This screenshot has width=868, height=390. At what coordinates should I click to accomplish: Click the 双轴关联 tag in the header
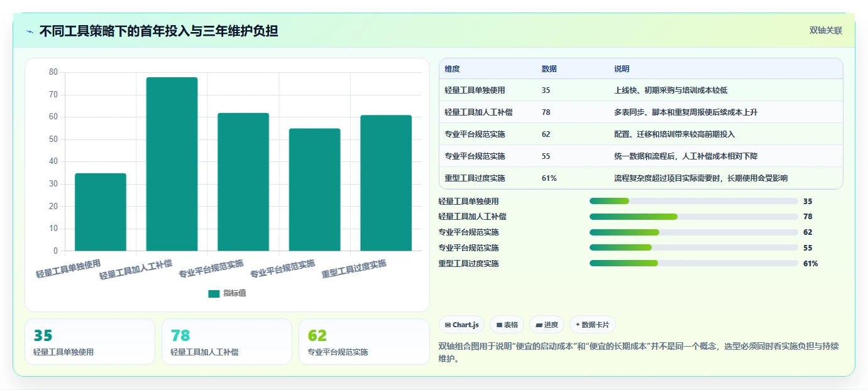pyautogui.click(x=825, y=31)
